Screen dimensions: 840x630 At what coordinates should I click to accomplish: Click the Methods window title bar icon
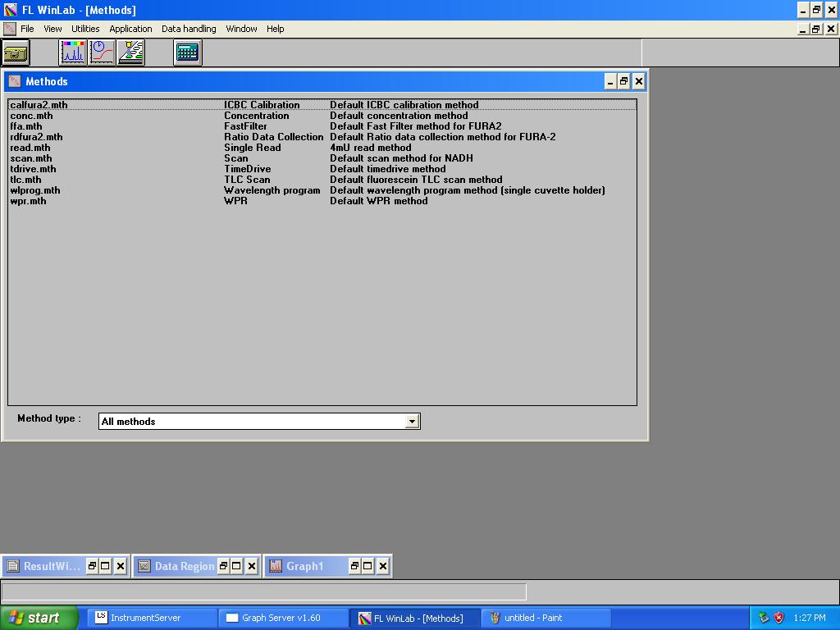(13, 81)
